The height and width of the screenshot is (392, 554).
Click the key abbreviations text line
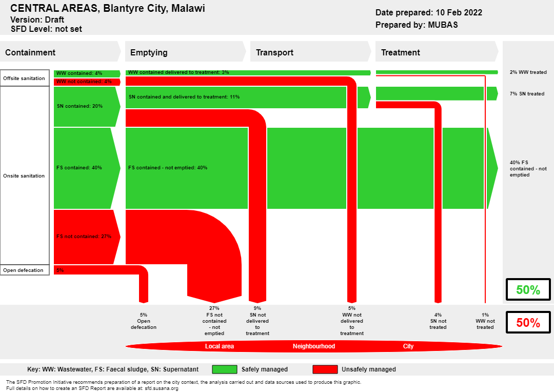(113, 369)
